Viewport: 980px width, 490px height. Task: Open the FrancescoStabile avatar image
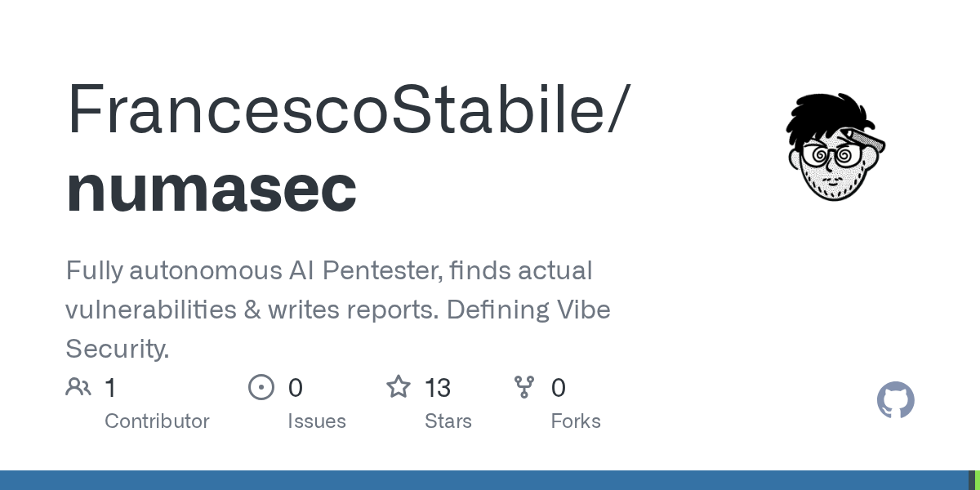point(835,147)
